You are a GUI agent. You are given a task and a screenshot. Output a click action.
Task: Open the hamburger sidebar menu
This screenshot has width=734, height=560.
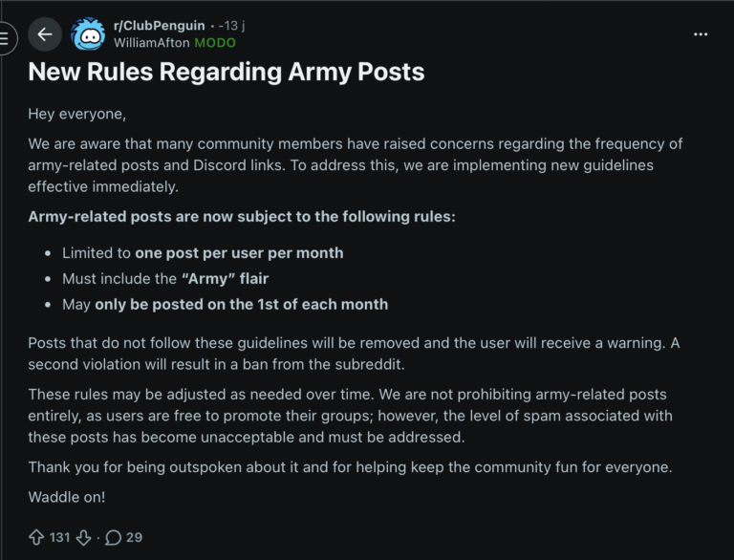tap(5, 38)
